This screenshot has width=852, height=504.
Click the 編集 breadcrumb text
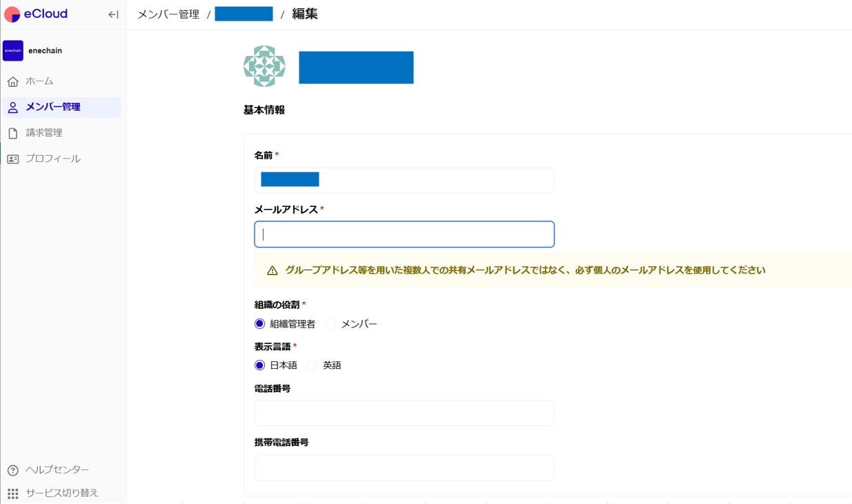click(x=305, y=14)
